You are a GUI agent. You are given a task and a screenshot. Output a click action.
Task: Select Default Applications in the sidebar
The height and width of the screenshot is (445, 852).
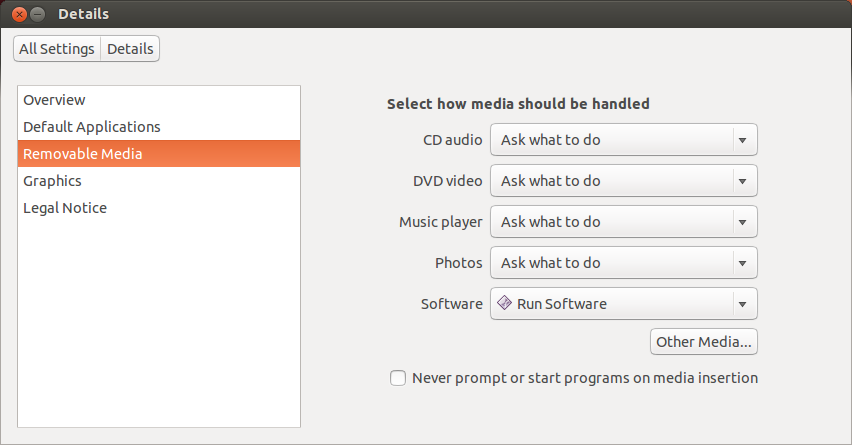click(92, 127)
